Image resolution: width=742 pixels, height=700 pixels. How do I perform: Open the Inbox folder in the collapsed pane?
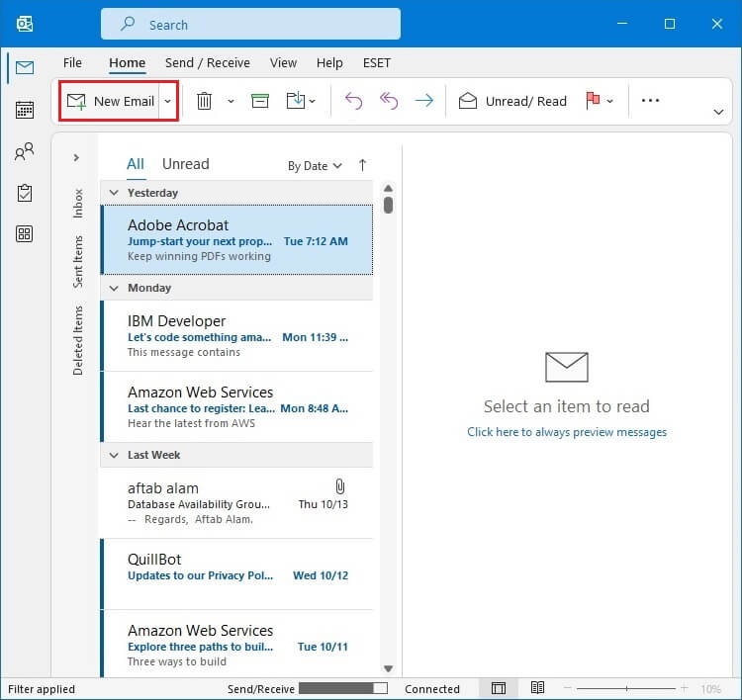pyautogui.click(x=78, y=204)
